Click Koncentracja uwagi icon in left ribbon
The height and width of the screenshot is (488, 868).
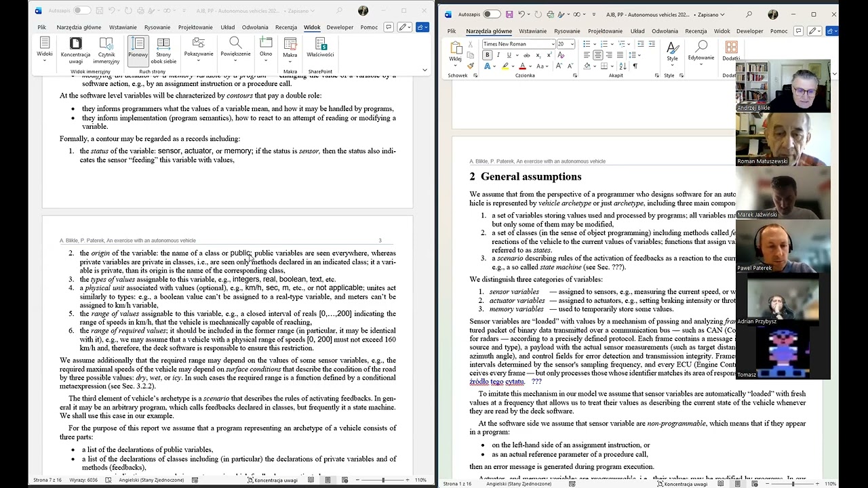[x=75, y=49]
